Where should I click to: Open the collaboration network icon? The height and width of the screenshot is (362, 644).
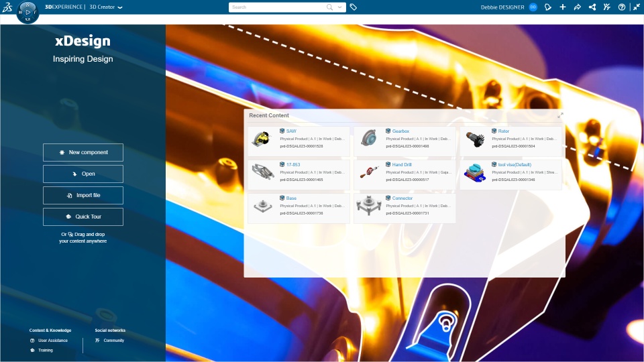tap(592, 7)
